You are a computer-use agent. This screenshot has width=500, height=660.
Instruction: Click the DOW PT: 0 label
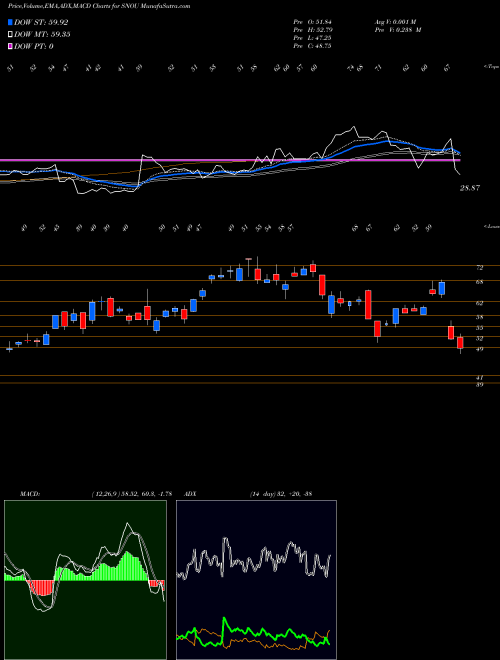34,46
